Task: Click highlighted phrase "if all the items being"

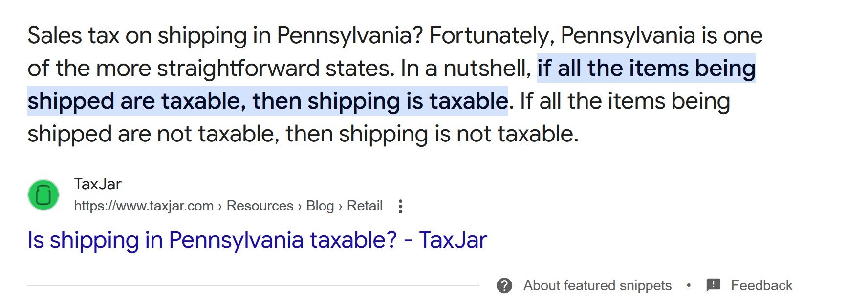Action: [646, 68]
